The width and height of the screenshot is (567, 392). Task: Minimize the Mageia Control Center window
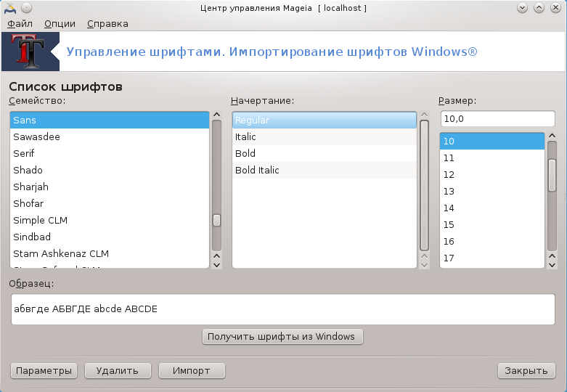[522, 7]
